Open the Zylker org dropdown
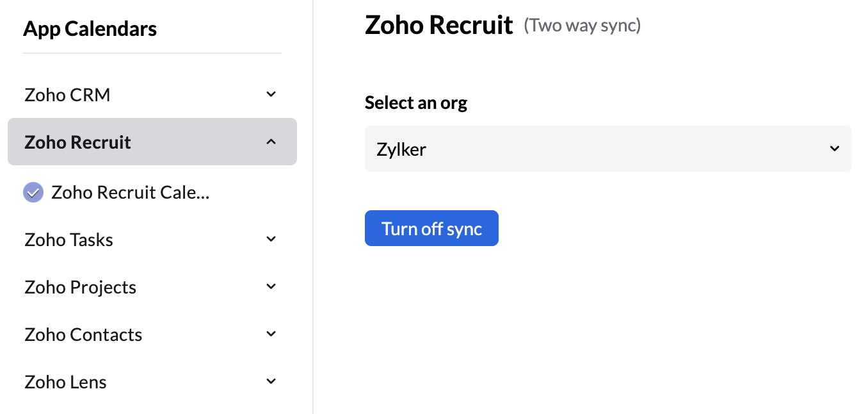 (608, 149)
